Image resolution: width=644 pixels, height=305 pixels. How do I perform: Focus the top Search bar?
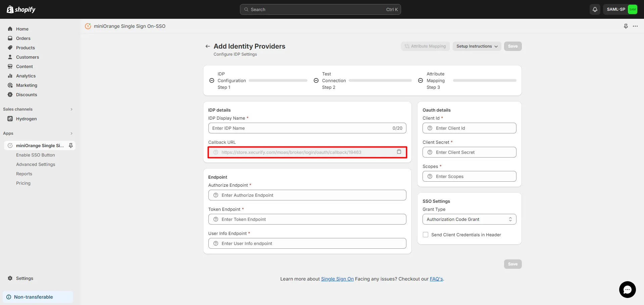click(x=320, y=9)
